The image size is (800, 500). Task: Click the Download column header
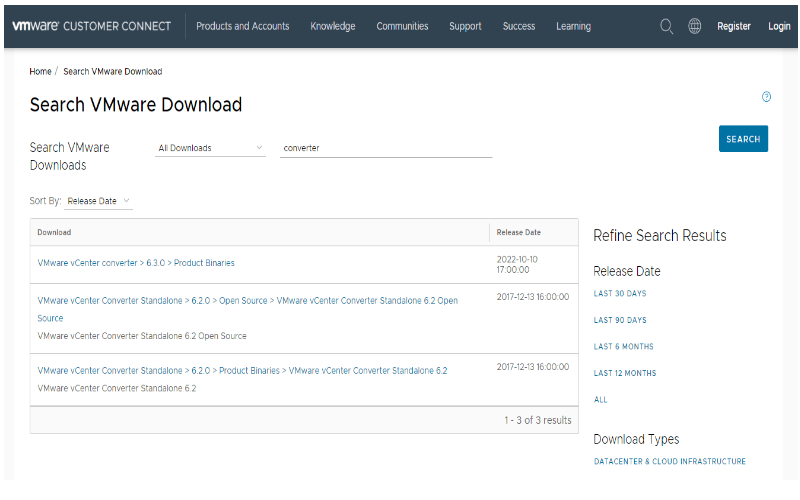(54, 232)
